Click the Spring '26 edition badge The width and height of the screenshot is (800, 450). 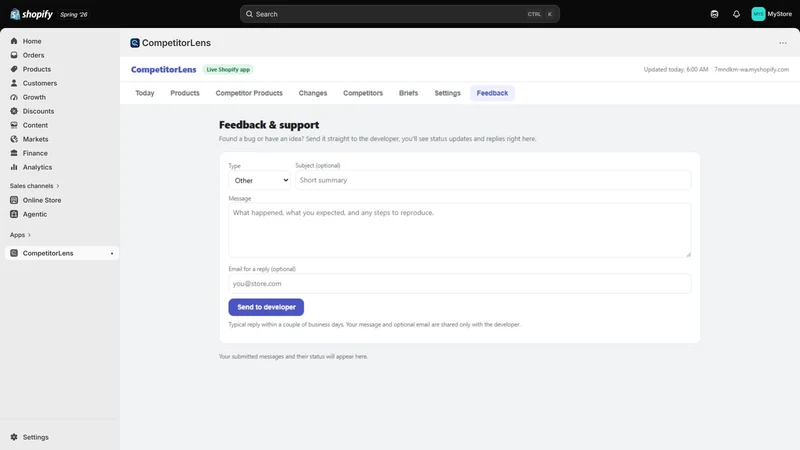click(x=73, y=14)
